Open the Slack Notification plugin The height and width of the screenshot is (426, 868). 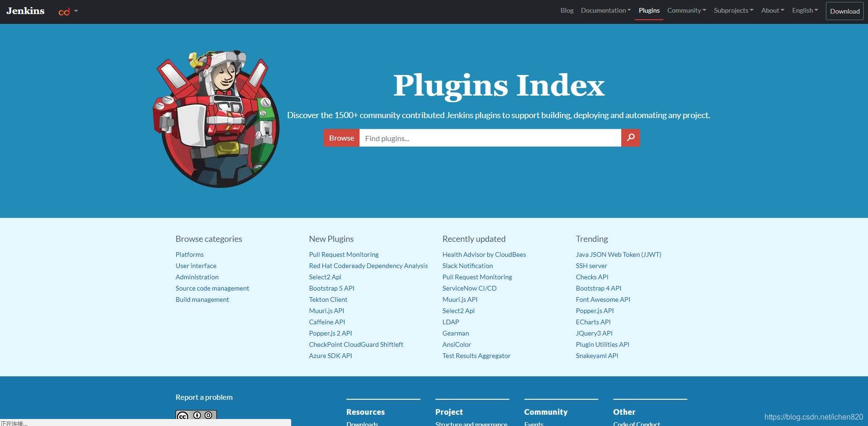[x=468, y=266]
